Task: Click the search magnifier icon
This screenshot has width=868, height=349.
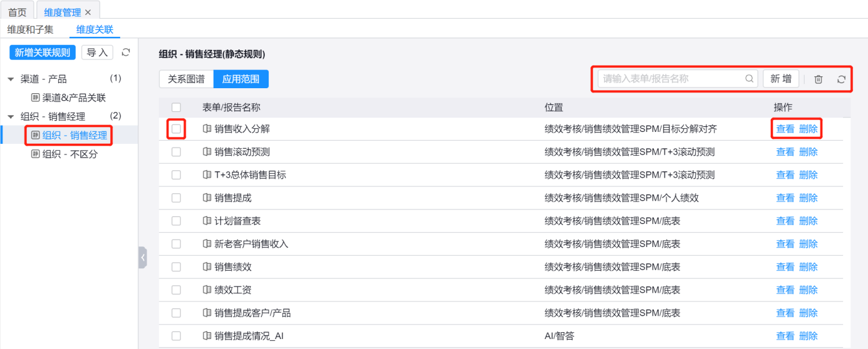Action: [x=749, y=79]
